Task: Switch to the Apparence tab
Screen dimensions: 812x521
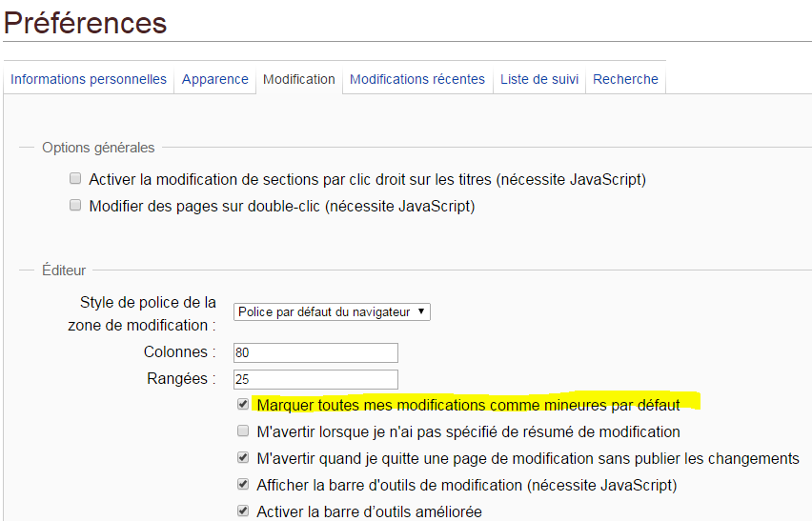Action: [215, 80]
